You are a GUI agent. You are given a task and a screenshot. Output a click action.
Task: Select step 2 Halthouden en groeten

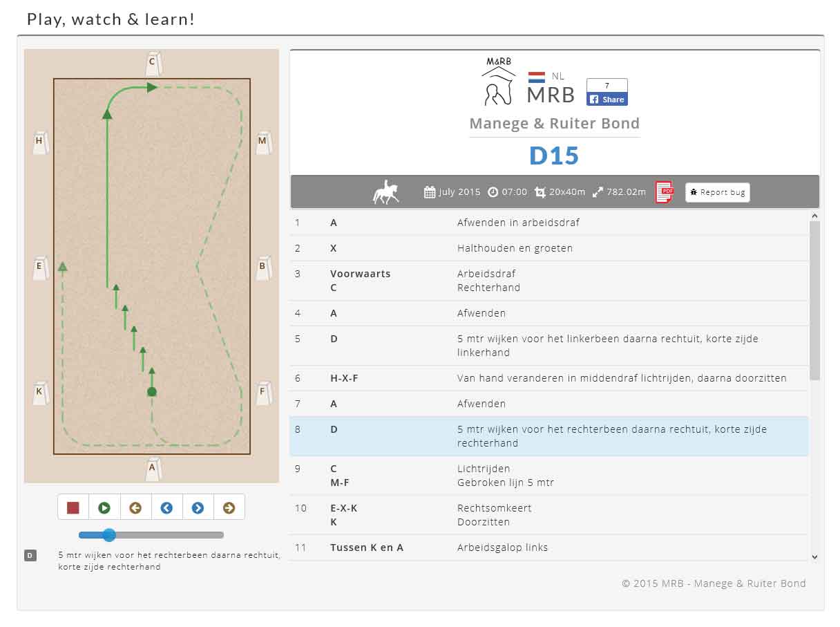(x=548, y=248)
